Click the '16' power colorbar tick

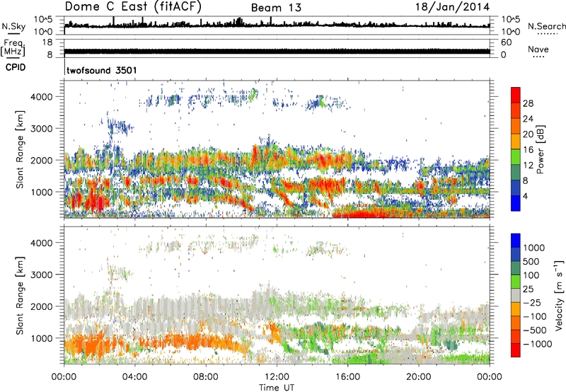[528, 150]
